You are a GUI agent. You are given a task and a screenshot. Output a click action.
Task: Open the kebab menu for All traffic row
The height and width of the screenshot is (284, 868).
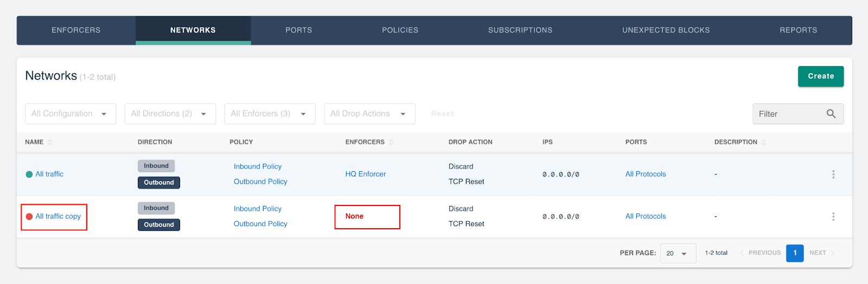833,175
